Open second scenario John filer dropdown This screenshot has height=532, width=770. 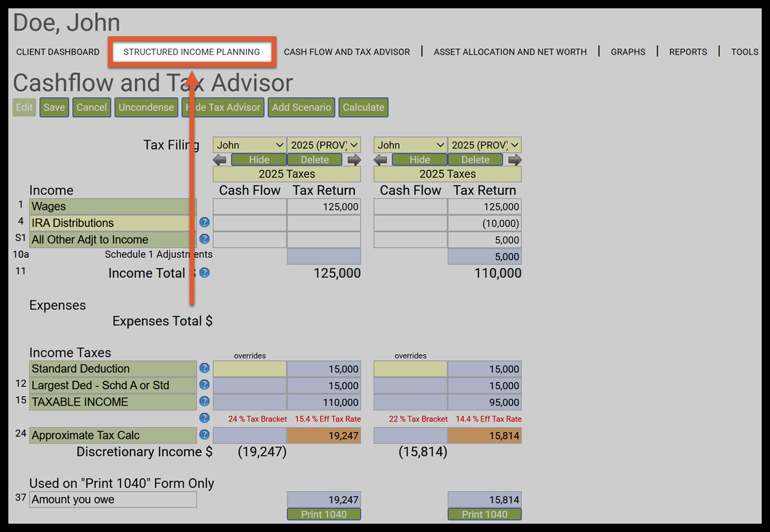(x=410, y=145)
